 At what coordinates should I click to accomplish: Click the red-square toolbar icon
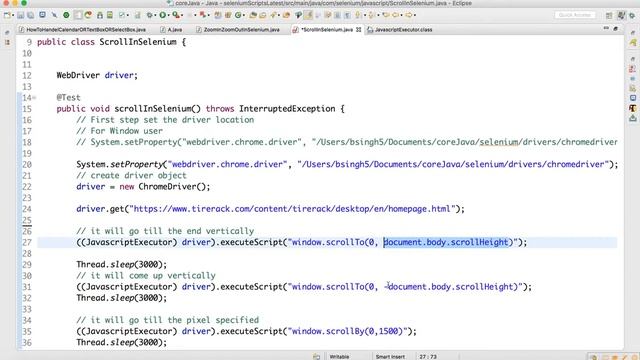(x=202, y=15)
